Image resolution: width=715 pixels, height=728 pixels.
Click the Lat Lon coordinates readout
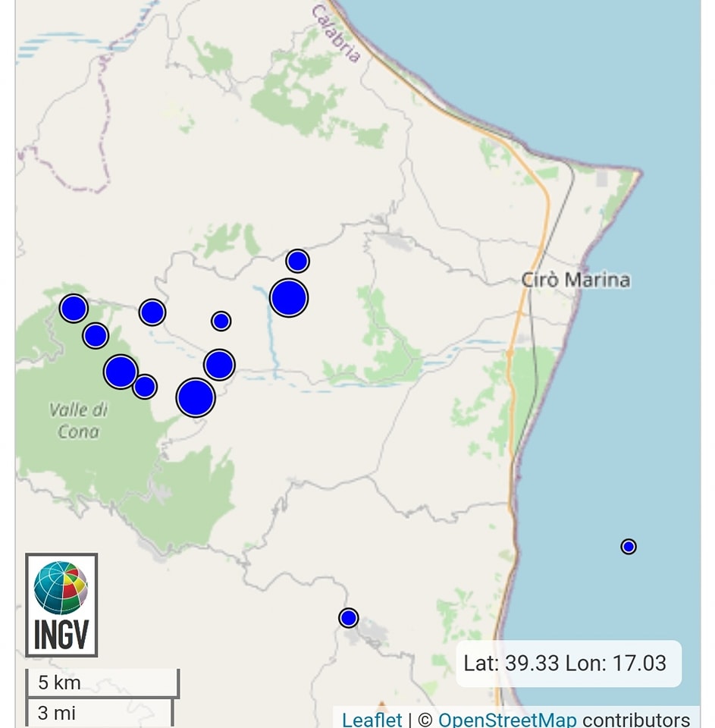(569, 663)
